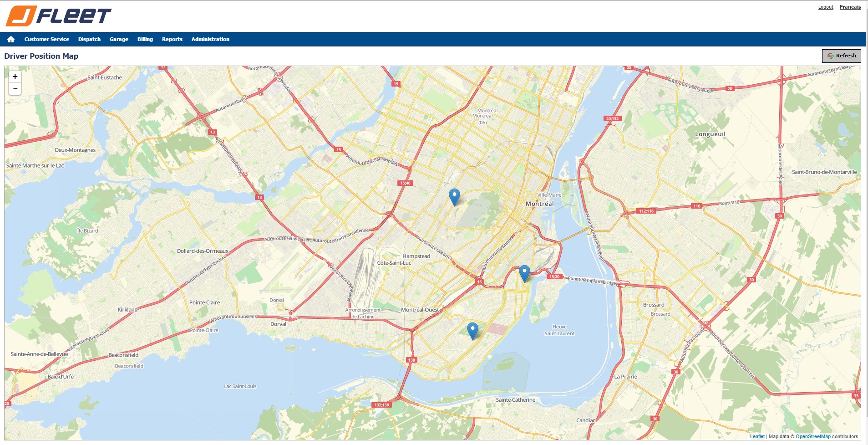The width and height of the screenshot is (868, 445).
Task: Click the Brossard label on map
Action: tap(654, 305)
